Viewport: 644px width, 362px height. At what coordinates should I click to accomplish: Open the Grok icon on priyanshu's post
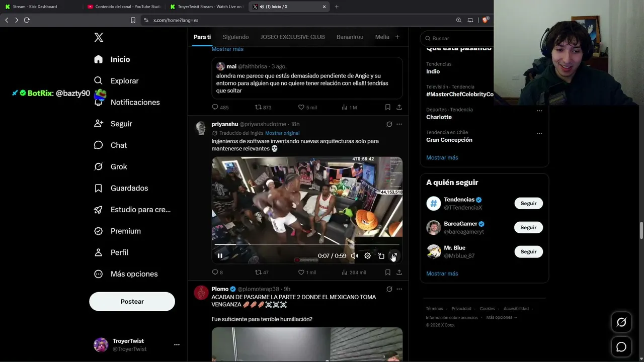tap(389, 124)
